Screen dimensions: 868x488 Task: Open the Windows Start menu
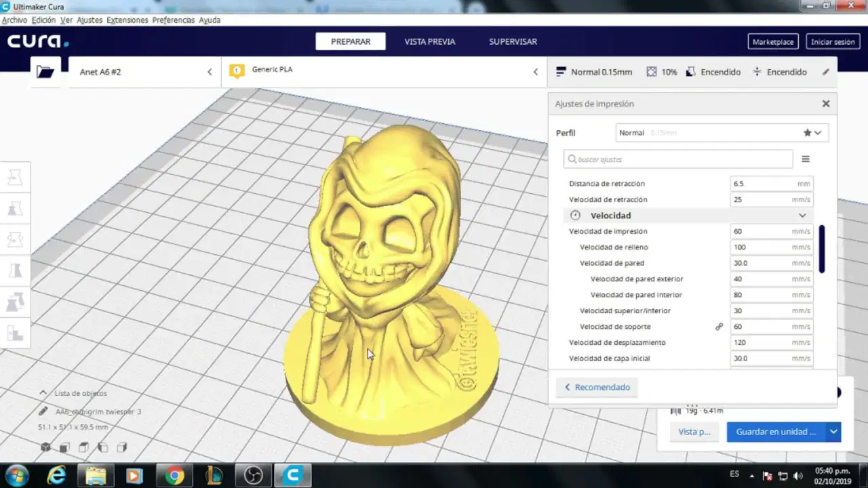(16, 476)
